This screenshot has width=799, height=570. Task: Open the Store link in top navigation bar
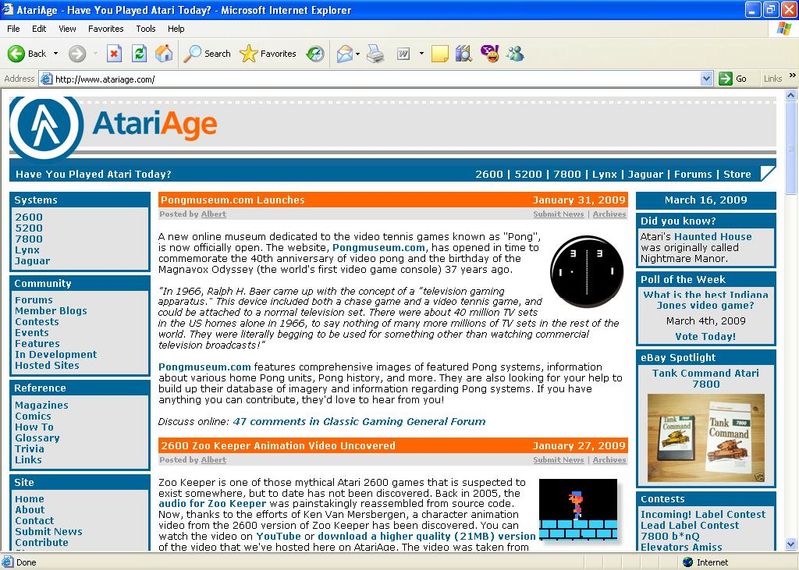tap(737, 174)
